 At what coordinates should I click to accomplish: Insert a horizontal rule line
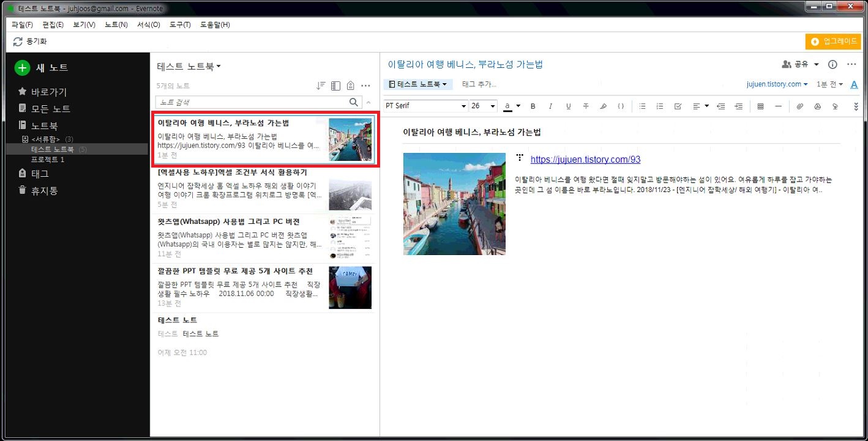[778, 106]
